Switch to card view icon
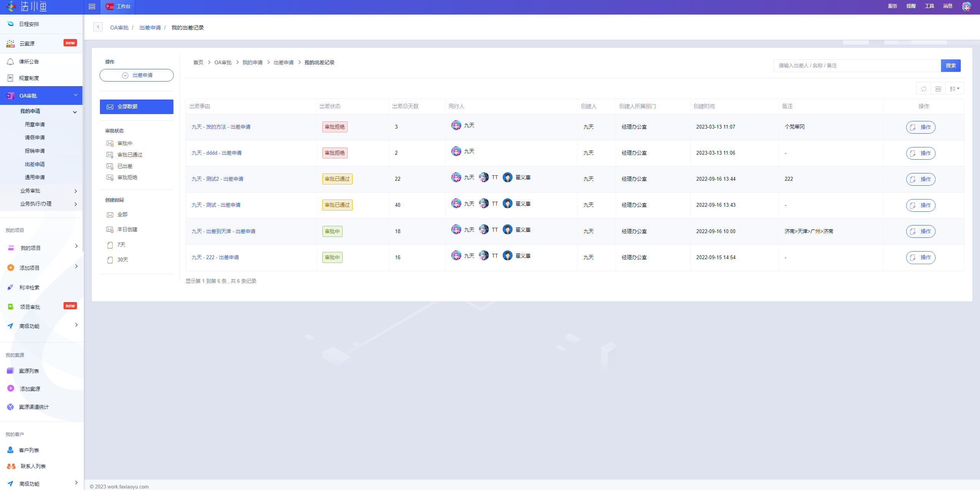980x490 pixels. tap(938, 89)
